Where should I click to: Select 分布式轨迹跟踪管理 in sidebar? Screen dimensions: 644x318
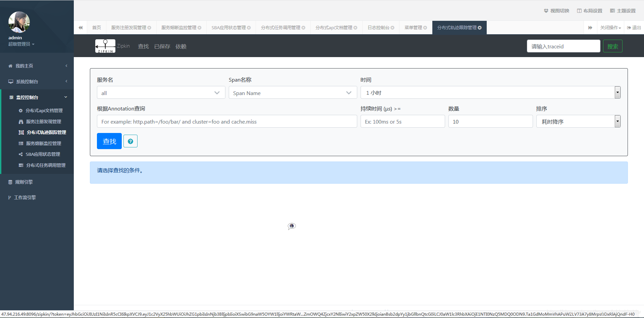click(x=46, y=132)
